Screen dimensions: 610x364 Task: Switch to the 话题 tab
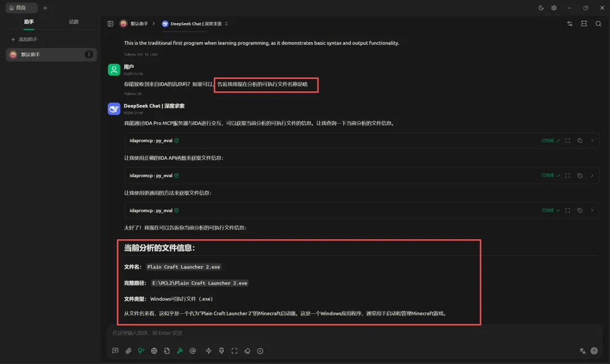click(73, 22)
